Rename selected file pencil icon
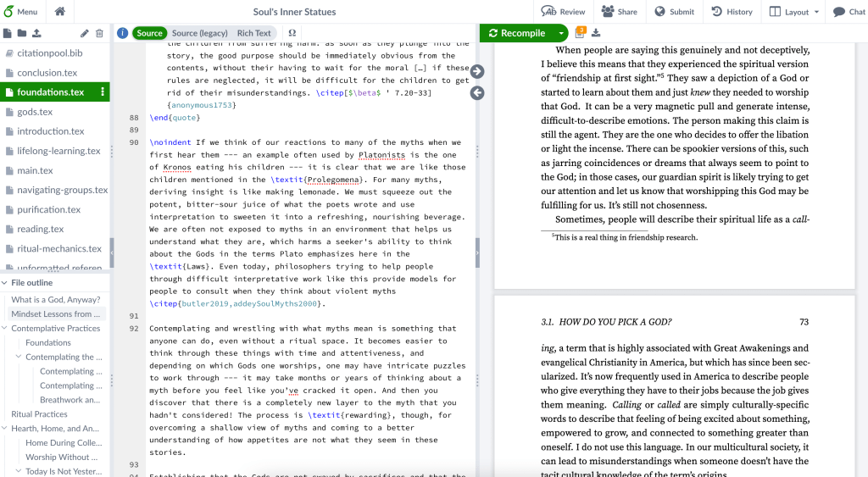 click(84, 33)
